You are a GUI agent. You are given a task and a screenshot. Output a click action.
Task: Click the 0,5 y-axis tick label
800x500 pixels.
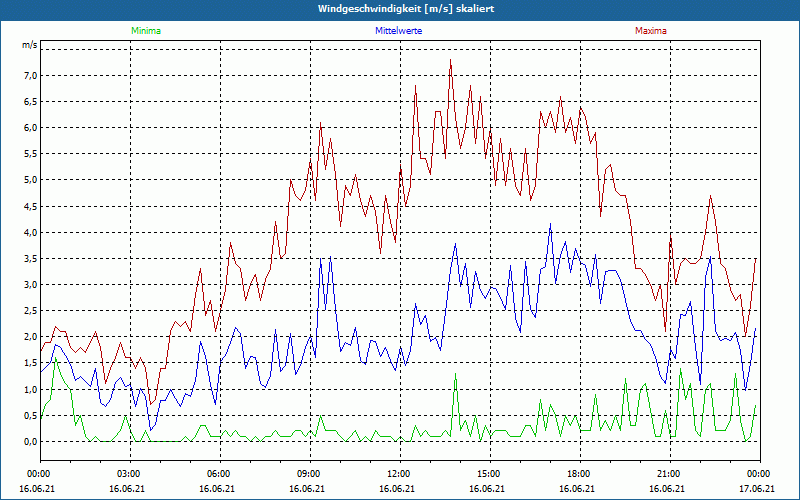[x=31, y=415]
